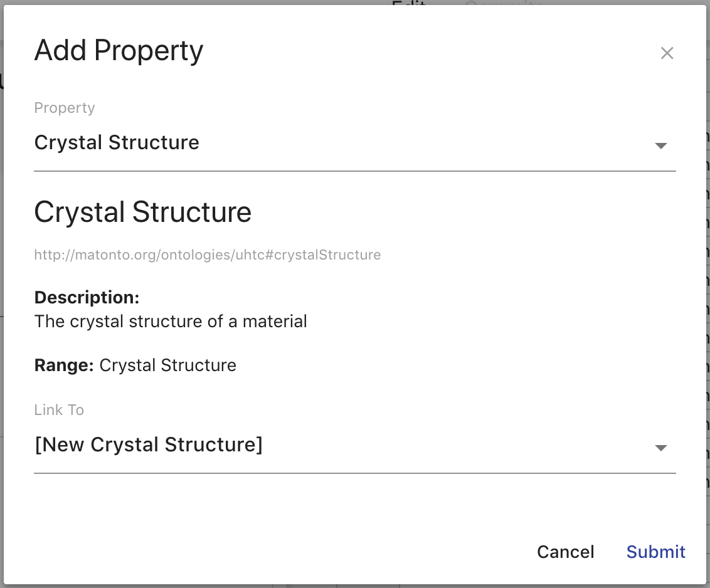Click the Crystal Structure section heading

click(x=142, y=212)
